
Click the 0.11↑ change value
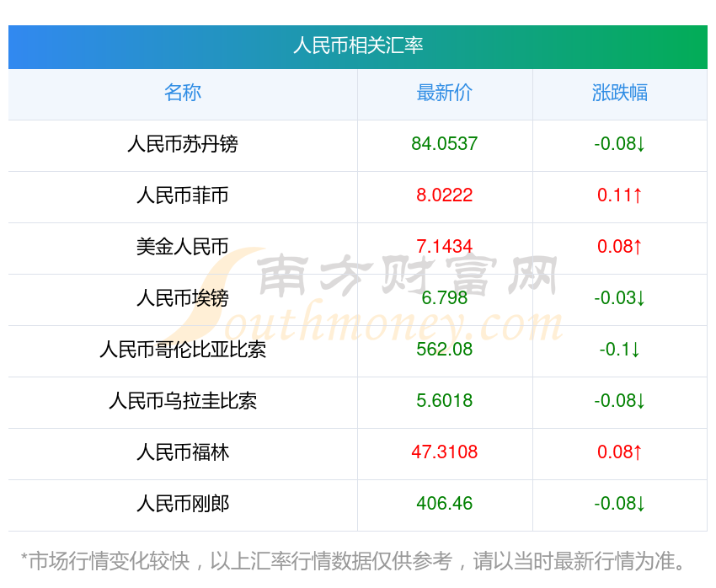point(620,195)
